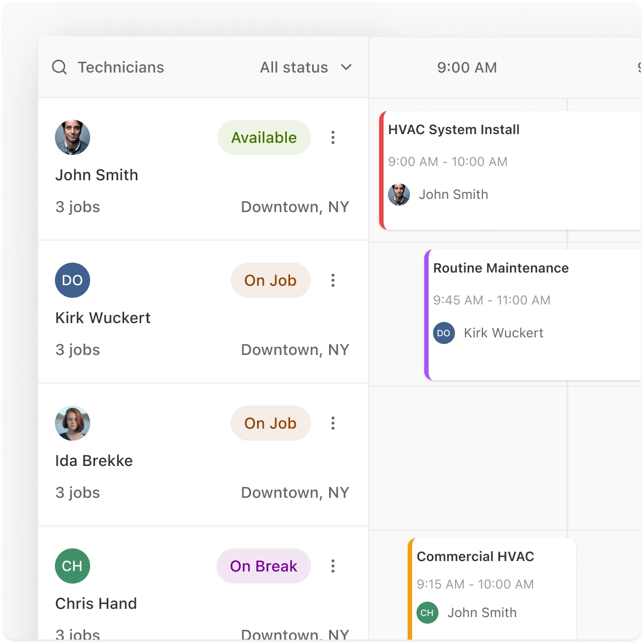Click Kirk Wuckert's DO avatar in technician list
Image resolution: width=644 pixels, height=644 pixels.
click(73, 280)
